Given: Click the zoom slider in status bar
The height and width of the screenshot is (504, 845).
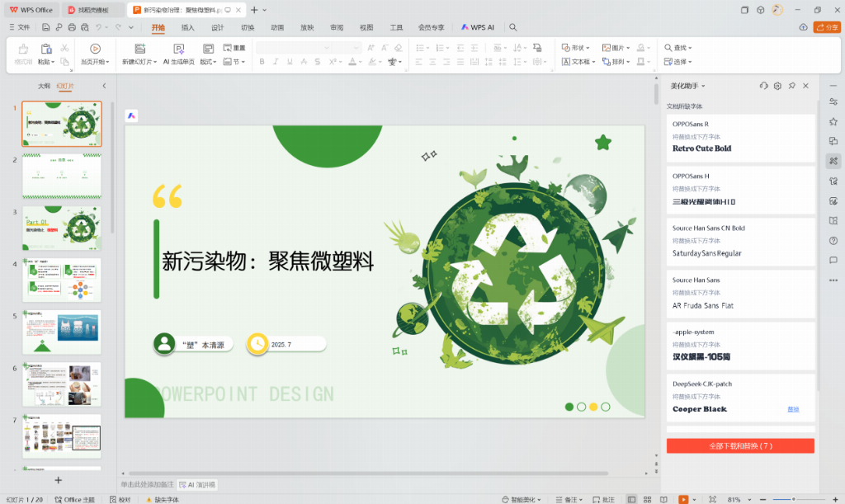Looking at the screenshot, I should coord(792,499).
